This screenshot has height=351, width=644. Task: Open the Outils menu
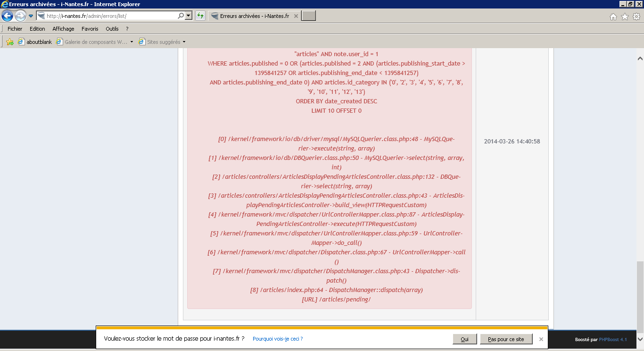click(112, 29)
